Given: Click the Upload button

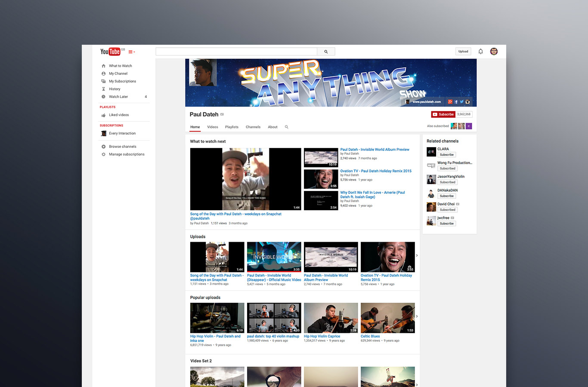Looking at the screenshot, I should (x=463, y=52).
